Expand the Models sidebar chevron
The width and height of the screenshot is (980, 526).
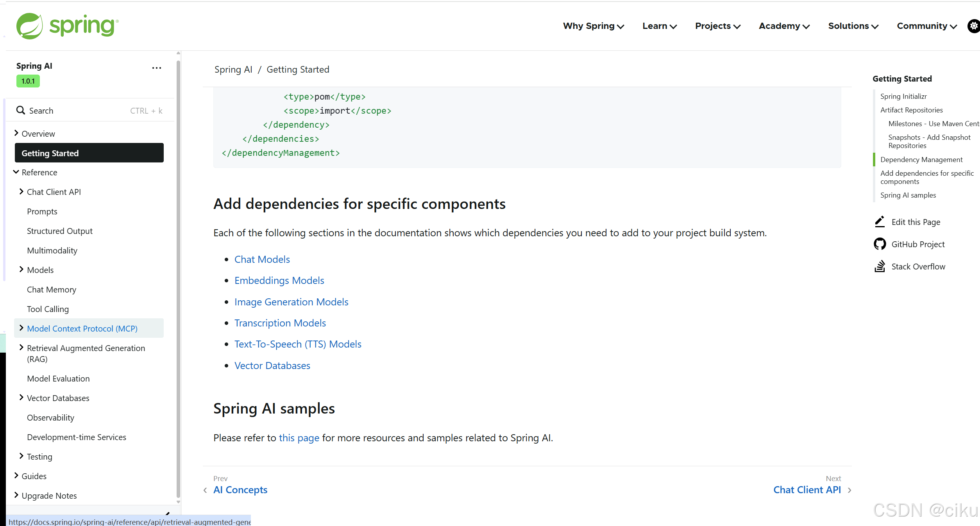(x=21, y=269)
